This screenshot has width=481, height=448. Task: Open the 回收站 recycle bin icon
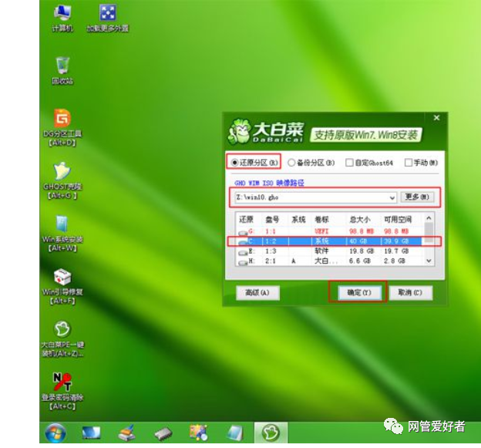(x=62, y=71)
